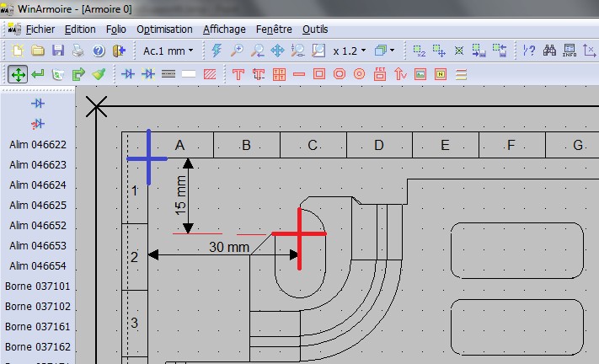This screenshot has width=599, height=364.
Task: Open the Affichage menu
Action: tap(222, 29)
